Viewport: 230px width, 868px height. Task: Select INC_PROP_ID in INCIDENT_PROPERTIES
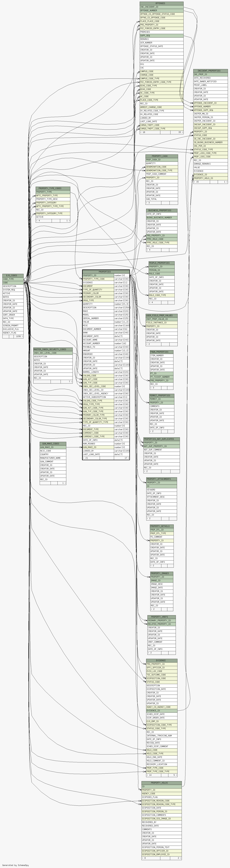(210, 74)
